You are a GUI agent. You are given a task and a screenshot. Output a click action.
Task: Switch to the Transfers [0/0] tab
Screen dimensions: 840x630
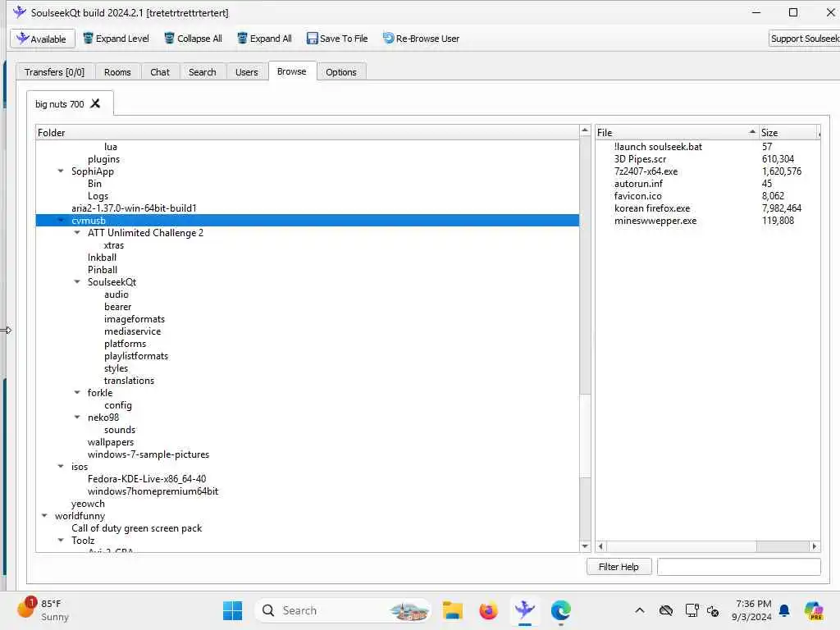(55, 72)
